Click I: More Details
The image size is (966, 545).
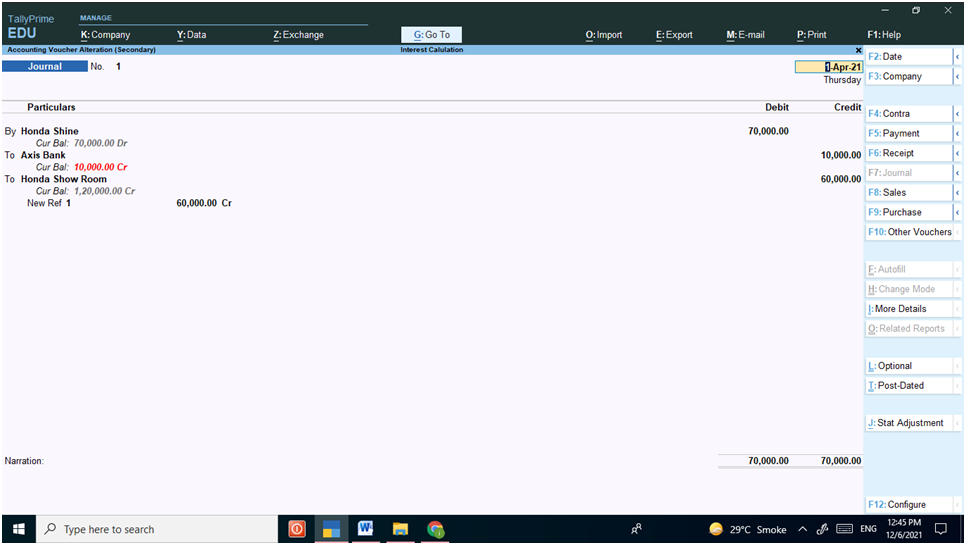point(909,309)
